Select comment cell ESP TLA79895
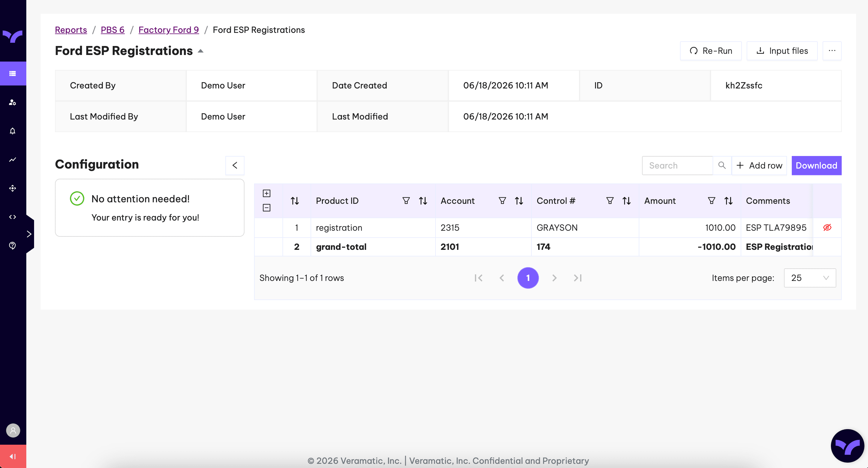868x468 pixels. pyautogui.click(x=777, y=228)
